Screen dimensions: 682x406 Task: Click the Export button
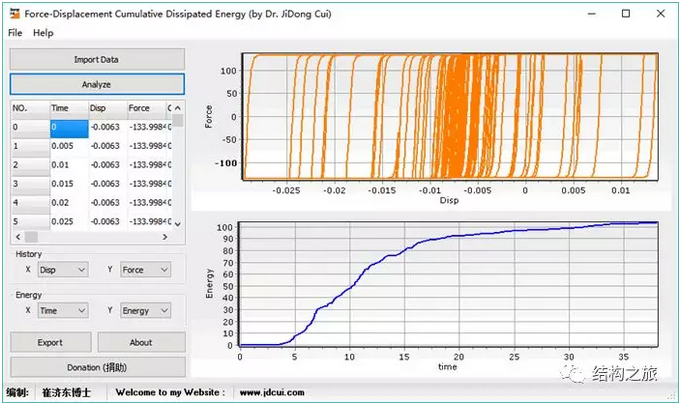coord(50,342)
